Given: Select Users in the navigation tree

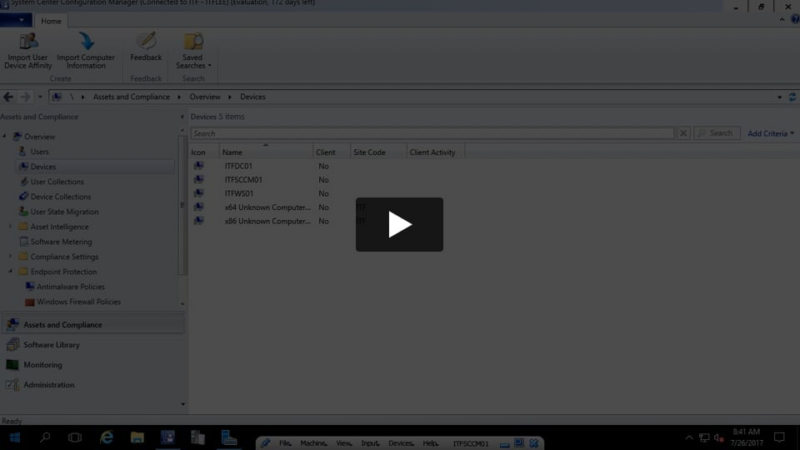Looking at the screenshot, I should [x=39, y=152].
